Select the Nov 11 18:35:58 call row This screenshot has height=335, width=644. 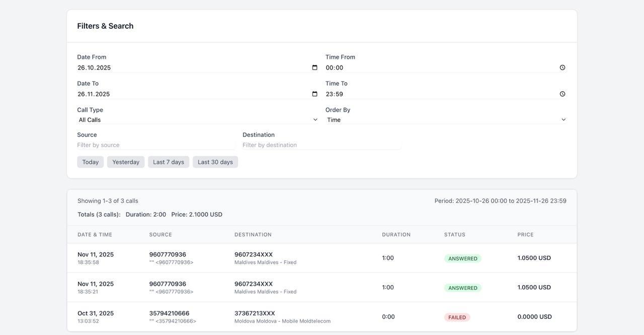tap(322, 258)
